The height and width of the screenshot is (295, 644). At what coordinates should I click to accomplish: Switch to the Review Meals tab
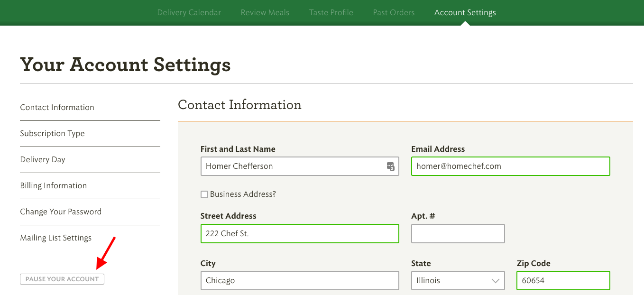click(x=265, y=12)
